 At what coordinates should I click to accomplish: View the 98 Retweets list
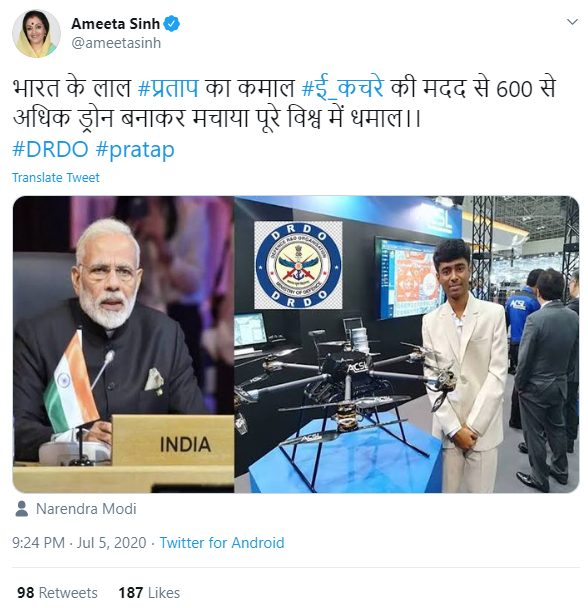coord(57,593)
